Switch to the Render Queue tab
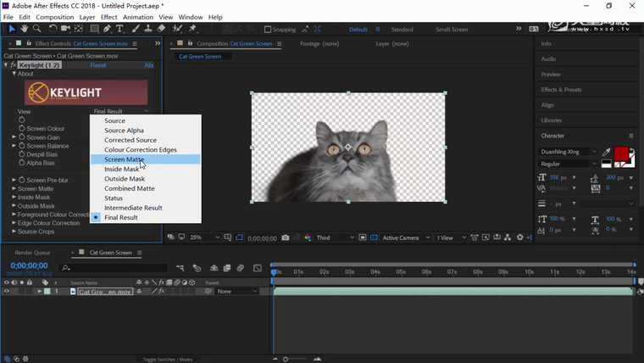Viewport: 644px width, 363px height. [32, 253]
